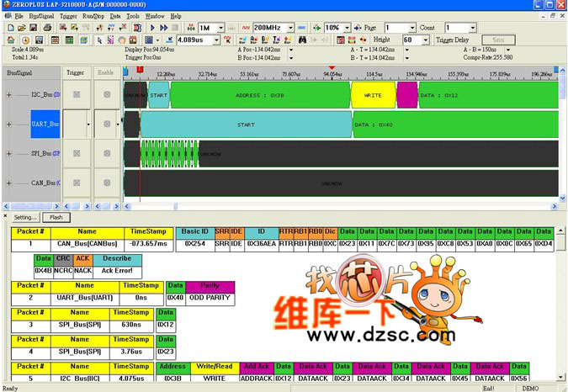Select the arrow pointer cursor tool
The image size is (568, 392).
[x=99, y=40]
